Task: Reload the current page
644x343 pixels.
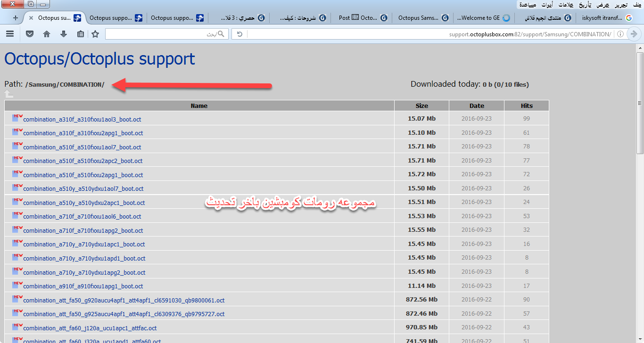Action: (239, 34)
